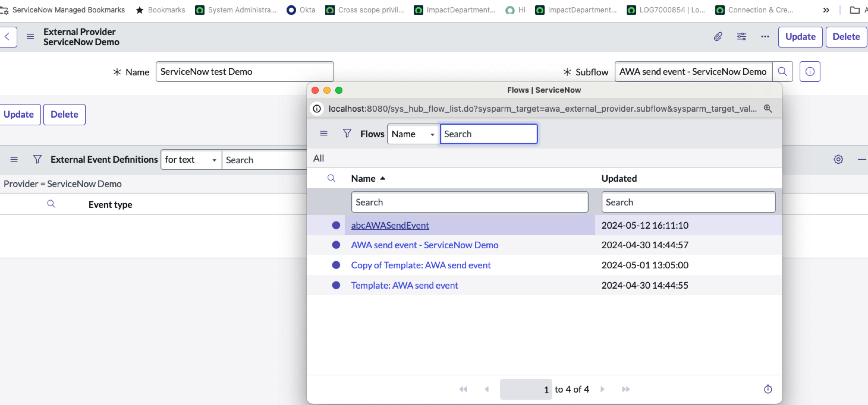Click previous page arrow in Flows pagination
The height and width of the screenshot is (405, 868).
(x=487, y=389)
